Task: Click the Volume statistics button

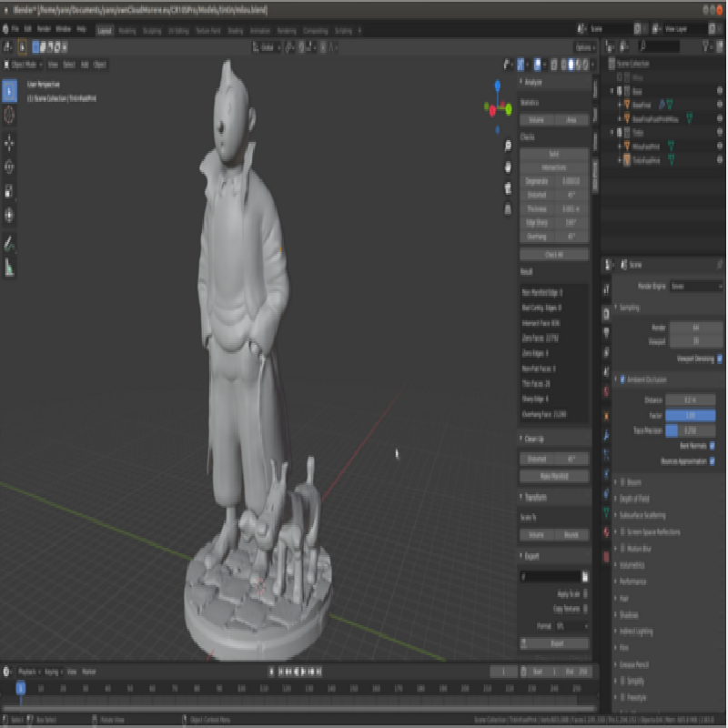Action: coord(537,120)
